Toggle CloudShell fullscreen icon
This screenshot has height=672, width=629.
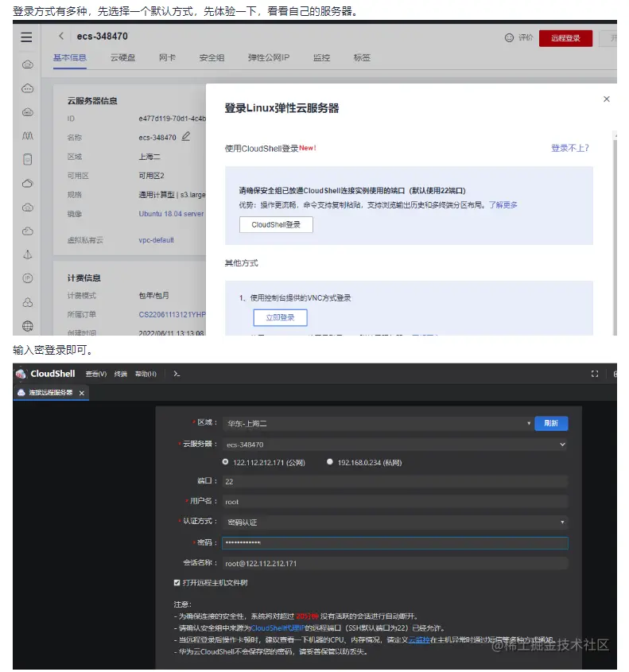594,374
